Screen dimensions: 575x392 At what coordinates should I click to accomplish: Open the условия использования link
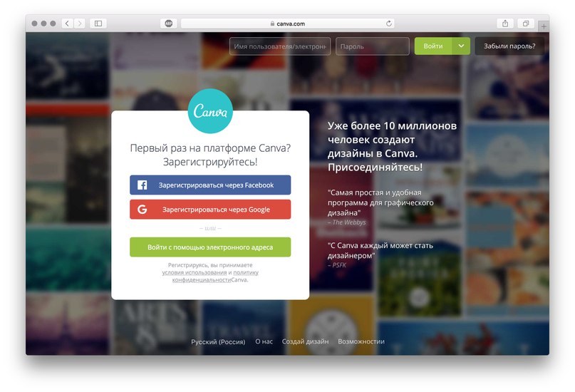[x=195, y=272]
